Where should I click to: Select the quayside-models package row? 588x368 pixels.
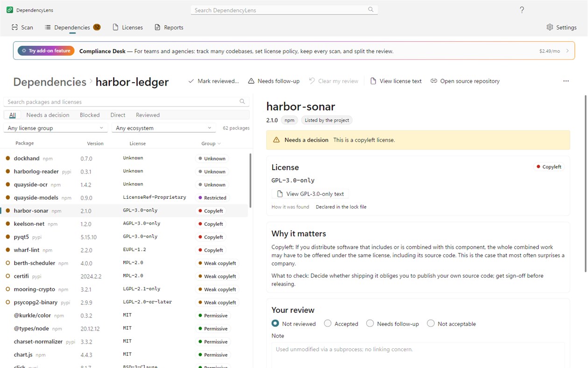click(124, 198)
